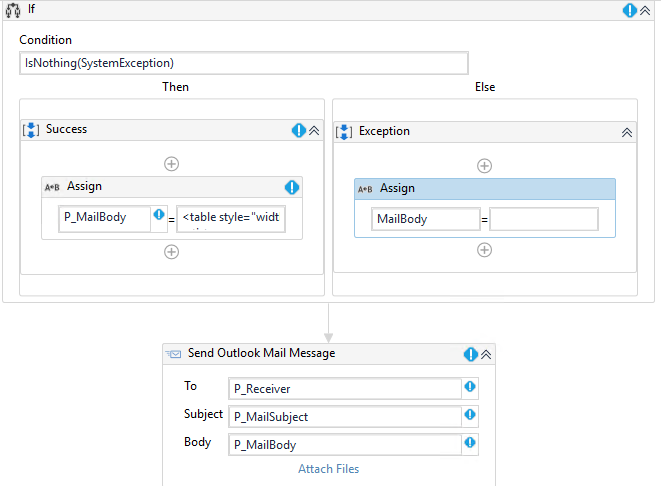Collapse the Success sequence
This screenshot has height=487, width=661.
(x=313, y=130)
